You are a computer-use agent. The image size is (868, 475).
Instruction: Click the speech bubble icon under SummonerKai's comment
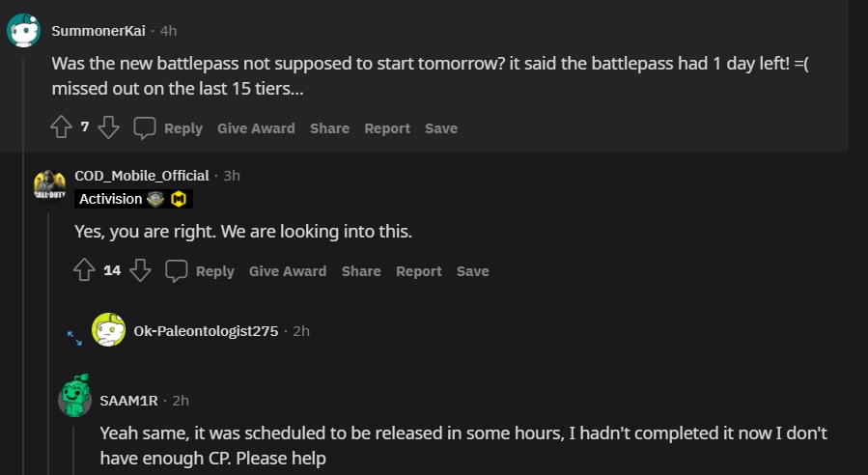(145, 127)
